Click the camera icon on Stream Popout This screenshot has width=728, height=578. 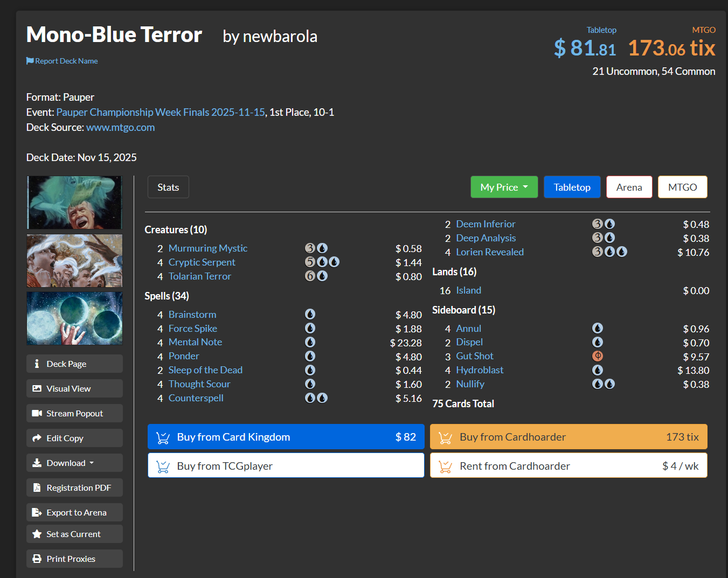click(37, 413)
